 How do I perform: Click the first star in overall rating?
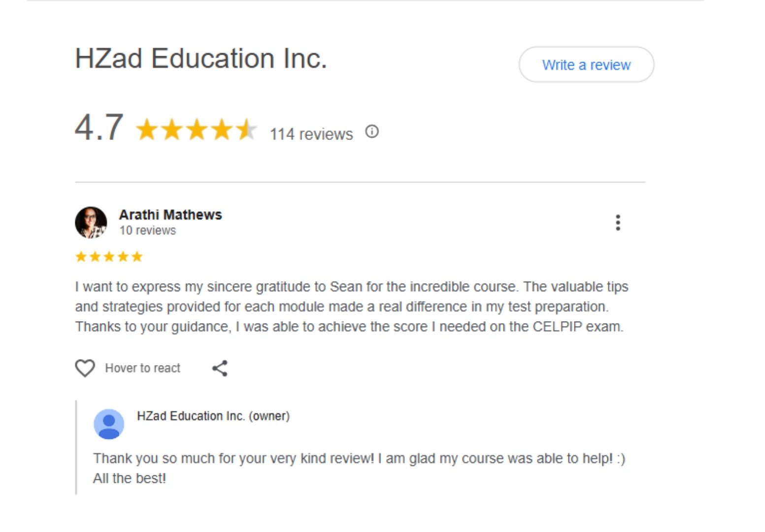click(146, 130)
